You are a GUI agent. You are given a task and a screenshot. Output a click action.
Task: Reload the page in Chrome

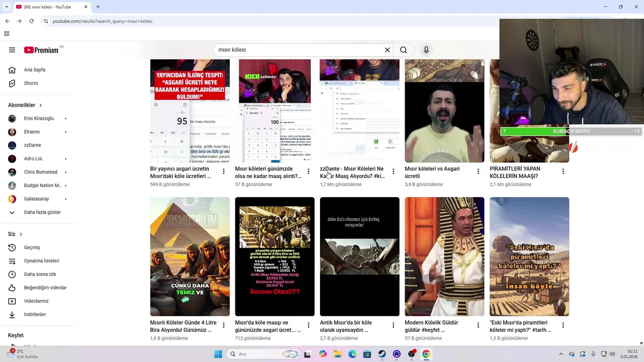32,21
